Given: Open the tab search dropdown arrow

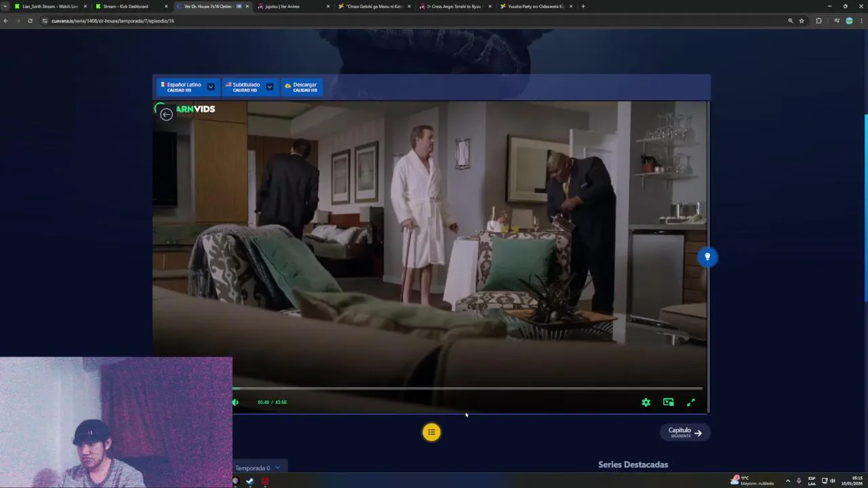Looking at the screenshot, I should click(x=5, y=6).
